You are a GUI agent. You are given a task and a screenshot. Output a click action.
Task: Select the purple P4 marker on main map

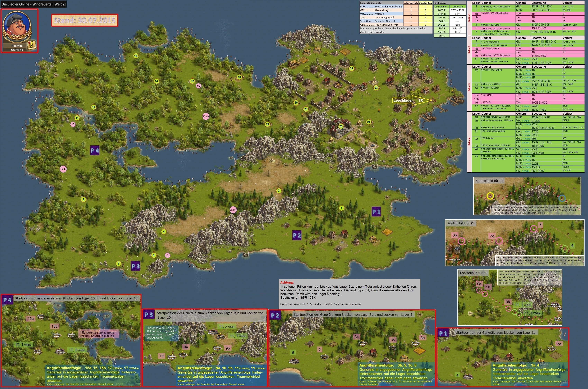pos(95,150)
